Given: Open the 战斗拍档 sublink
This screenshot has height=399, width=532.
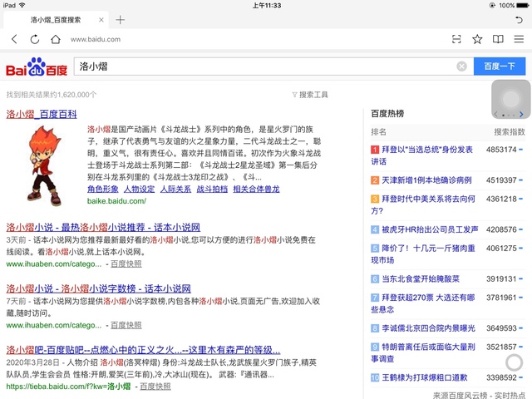Looking at the screenshot, I should tap(211, 189).
